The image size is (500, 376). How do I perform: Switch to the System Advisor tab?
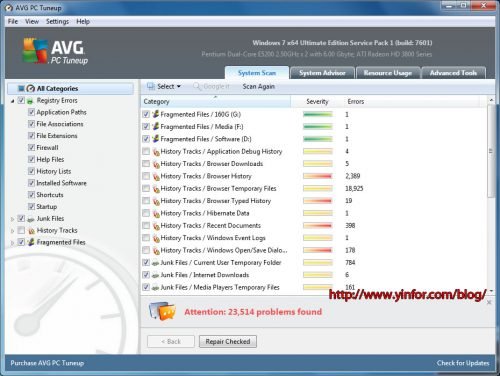[x=322, y=73]
